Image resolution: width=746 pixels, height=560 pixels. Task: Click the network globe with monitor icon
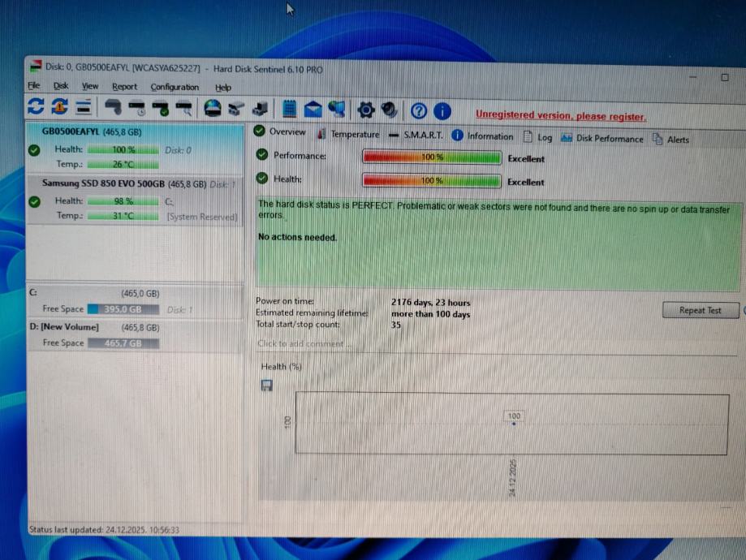337,110
